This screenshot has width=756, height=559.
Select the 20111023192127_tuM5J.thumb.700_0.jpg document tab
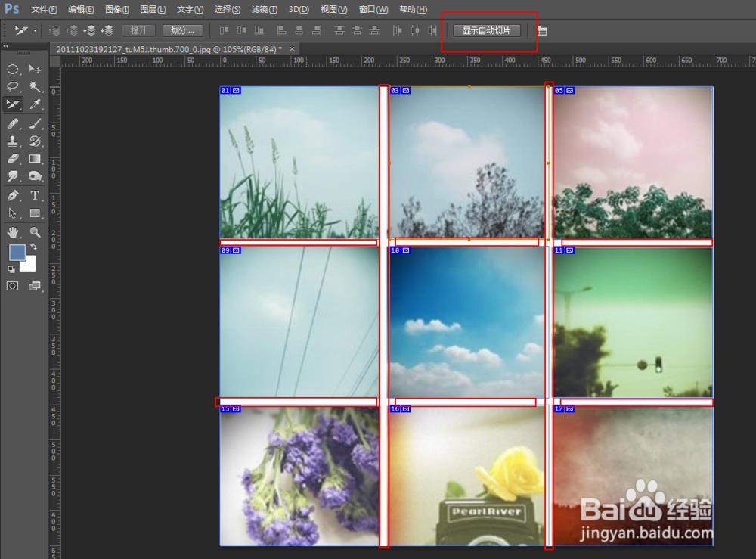point(169,49)
